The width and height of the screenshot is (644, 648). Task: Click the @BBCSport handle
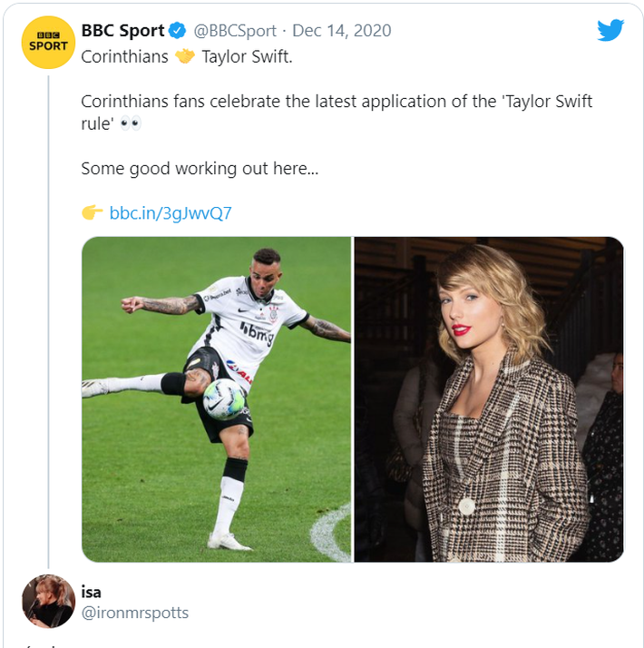(x=235, y=31)
